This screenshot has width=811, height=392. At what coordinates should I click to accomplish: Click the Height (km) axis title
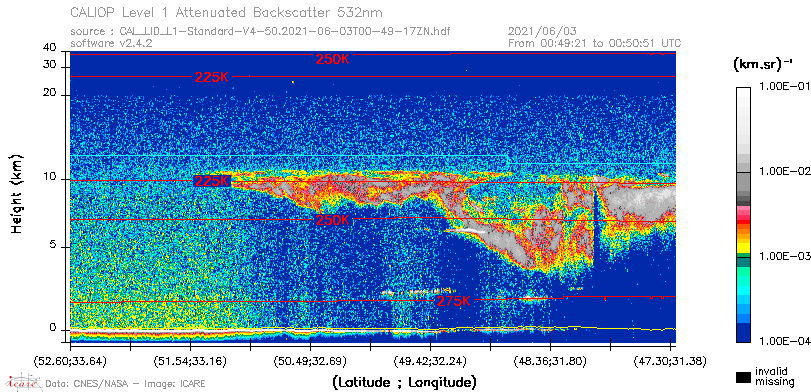(x=16, y=193)
